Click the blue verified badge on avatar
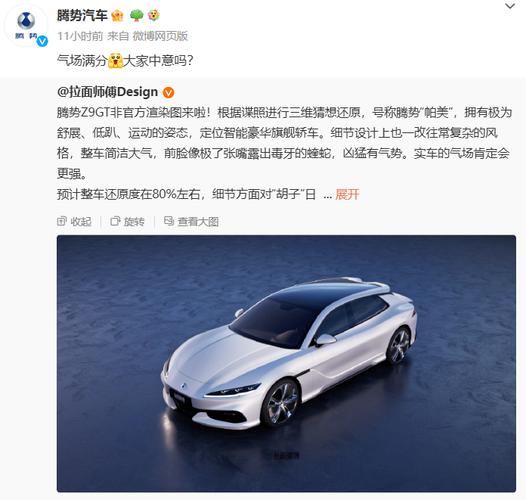526x500 pixels. pos(42,42)
